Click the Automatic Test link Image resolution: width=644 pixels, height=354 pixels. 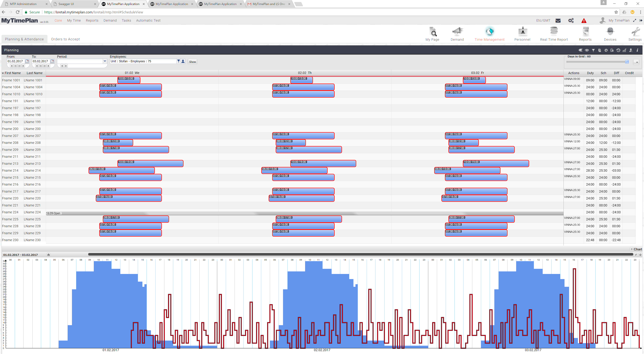coord(148,20)
